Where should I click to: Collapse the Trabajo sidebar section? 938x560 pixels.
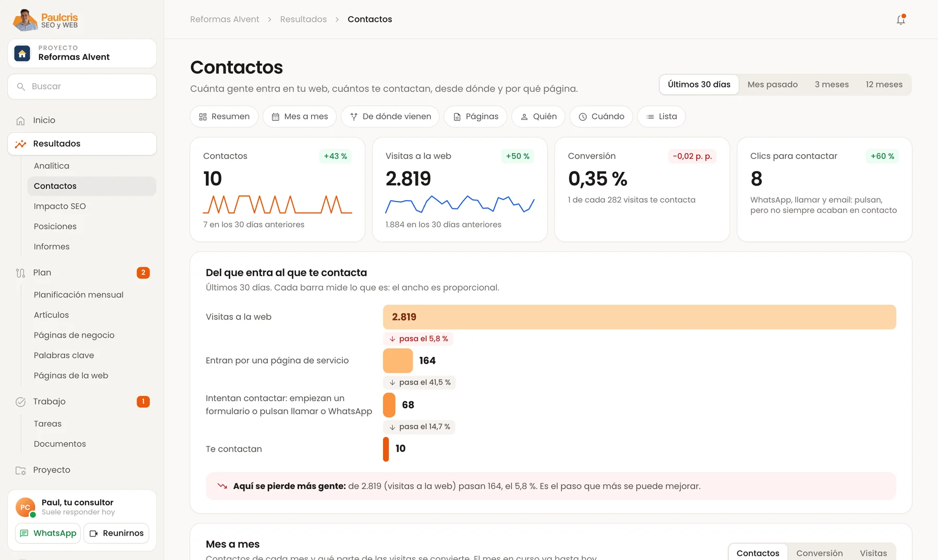pyautogui.click(x=82, y=402)
